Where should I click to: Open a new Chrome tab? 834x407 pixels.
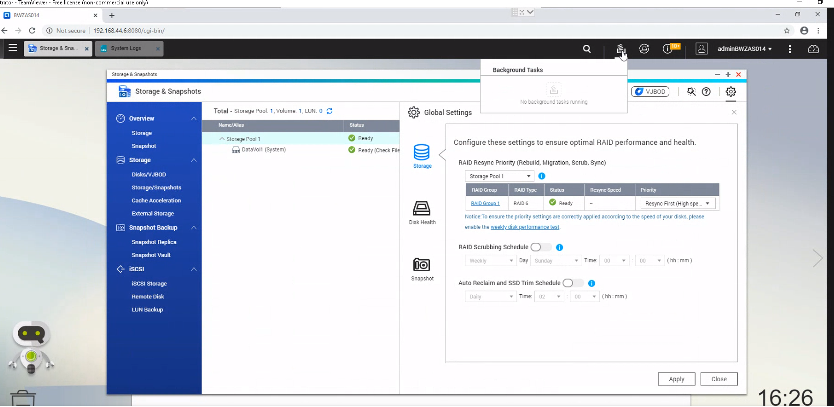click(112, 15)
